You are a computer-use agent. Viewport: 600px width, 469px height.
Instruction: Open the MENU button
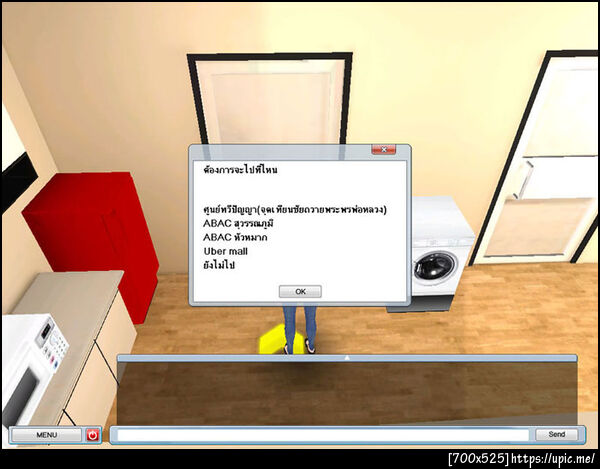(x=47, y=435)
